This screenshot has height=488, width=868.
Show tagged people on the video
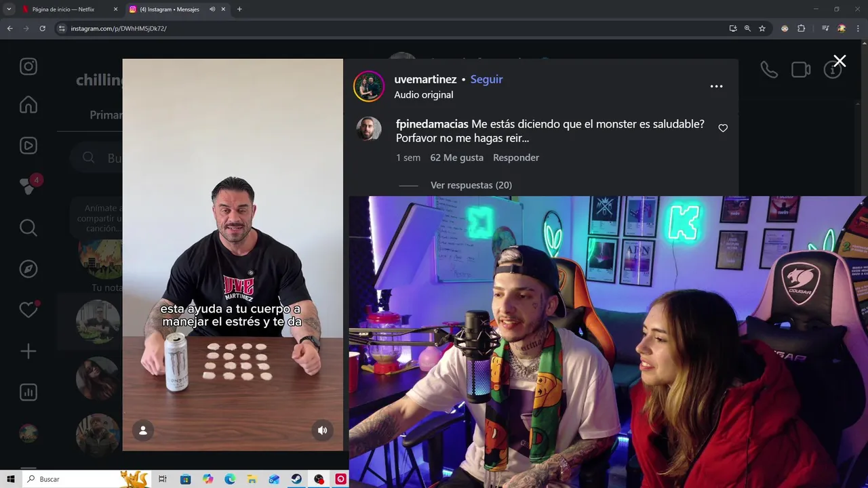[143, 430]
